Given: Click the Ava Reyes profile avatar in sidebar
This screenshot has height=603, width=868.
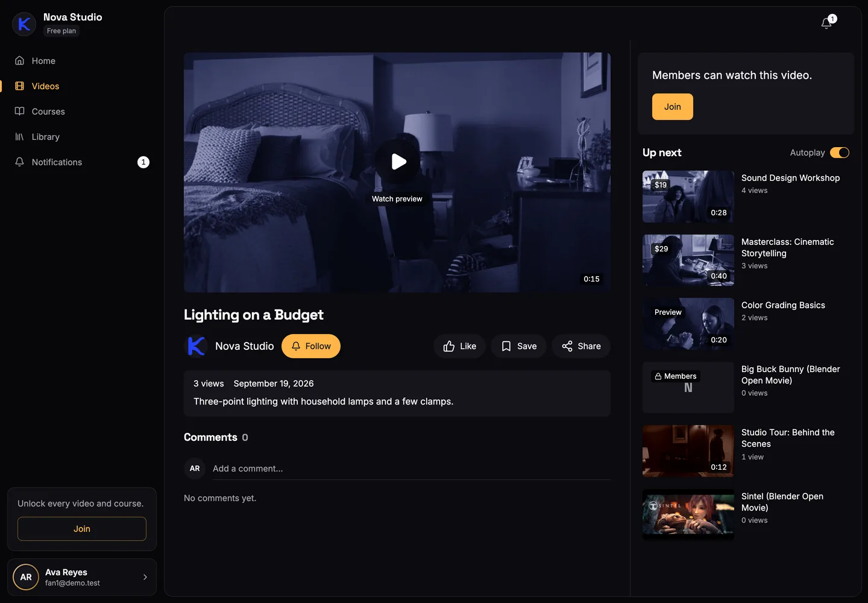Looking at the screenshot, I should (26, 577).
